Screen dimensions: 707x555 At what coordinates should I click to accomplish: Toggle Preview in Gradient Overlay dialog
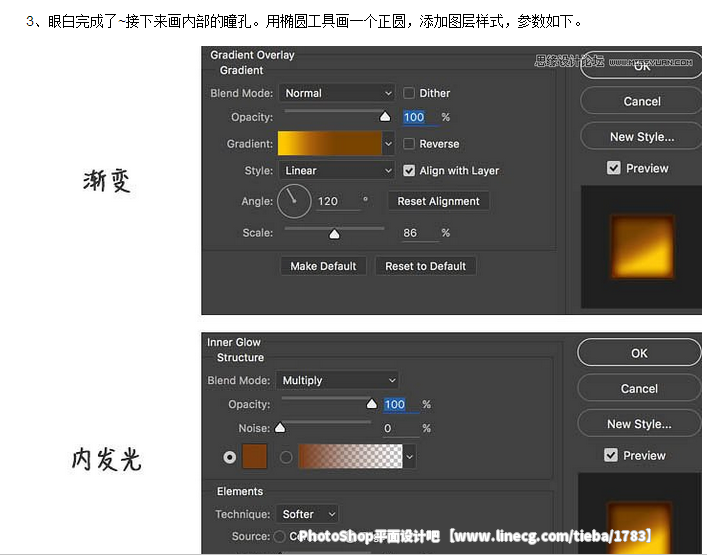tap(614, 168)
